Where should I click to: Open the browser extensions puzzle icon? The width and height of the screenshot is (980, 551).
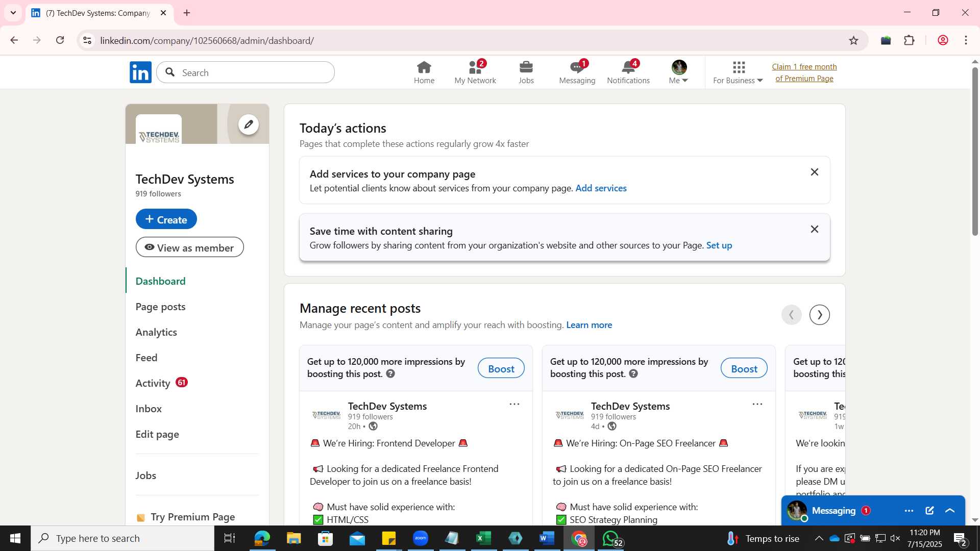pos(909,40)
